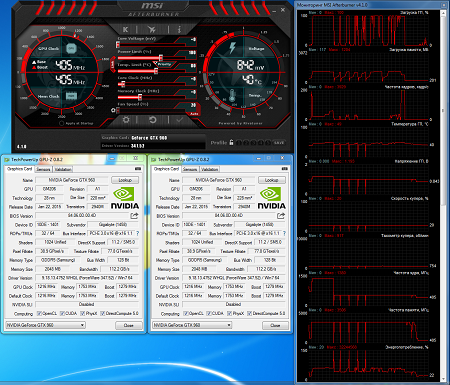The height and width of the screenshot is (385, 450).
Task: Switch to Validation tab in the active GPU-Z window
Action: (x=210, y=169)
